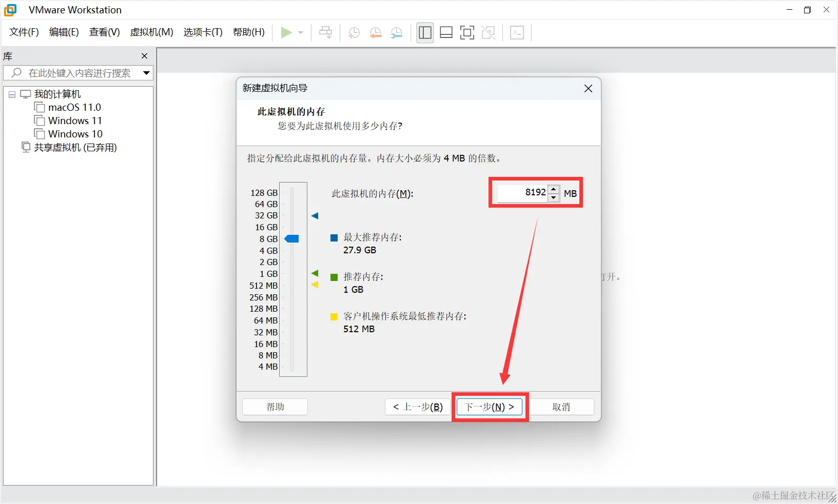
Task: Open the power options dropdown arrow next to play
Action: coord(301,33)
